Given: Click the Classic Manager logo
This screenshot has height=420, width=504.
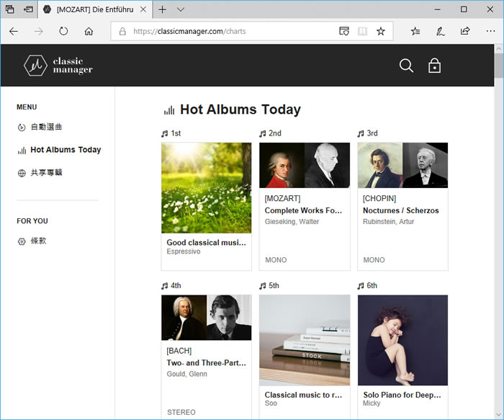Looking at the screenshot, I should [58, 66].
